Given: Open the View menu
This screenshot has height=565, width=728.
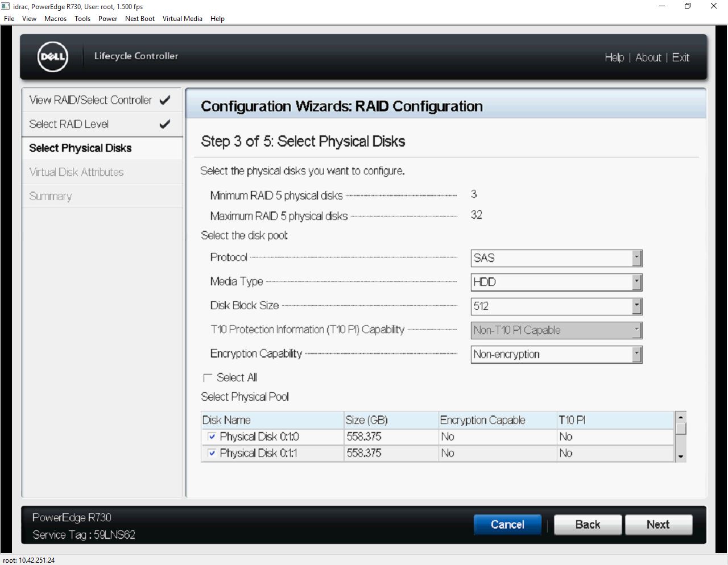Looking at the screenshot, I should 29,18.
